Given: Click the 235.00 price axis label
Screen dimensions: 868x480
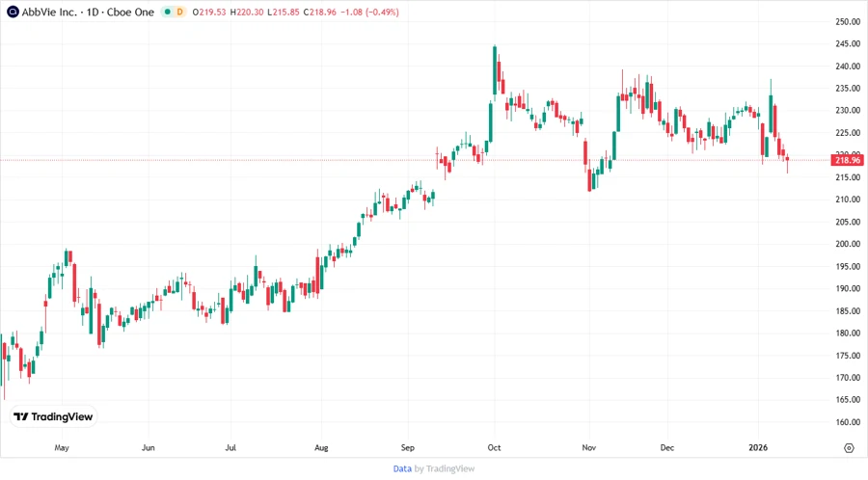Looking at the screenshot, I should (x=848, y=88).
